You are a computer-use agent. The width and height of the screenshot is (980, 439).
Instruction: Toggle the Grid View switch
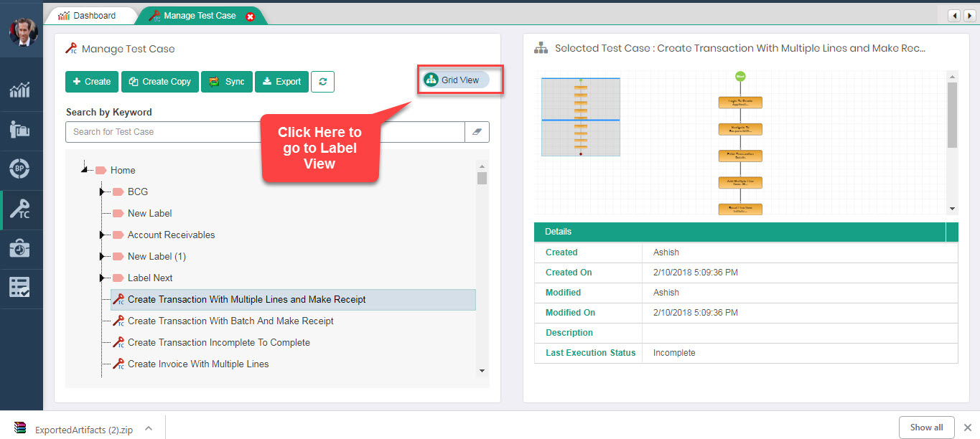point(457,80)
